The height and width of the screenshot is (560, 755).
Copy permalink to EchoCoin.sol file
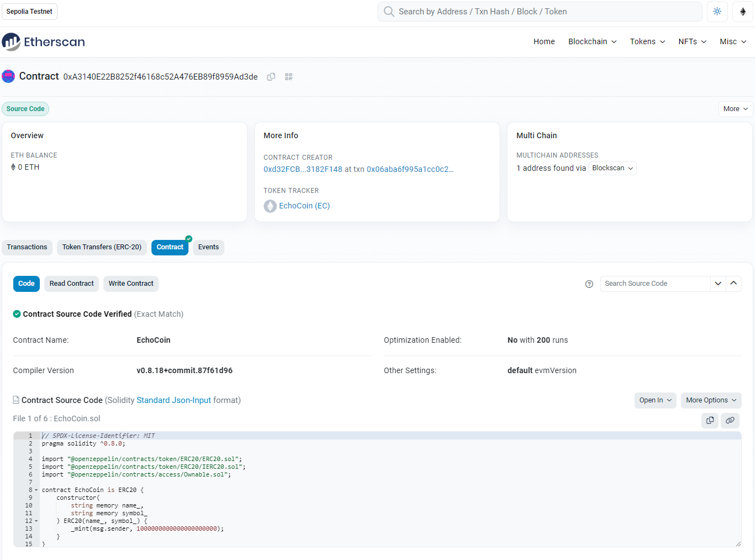pos(730,421)
